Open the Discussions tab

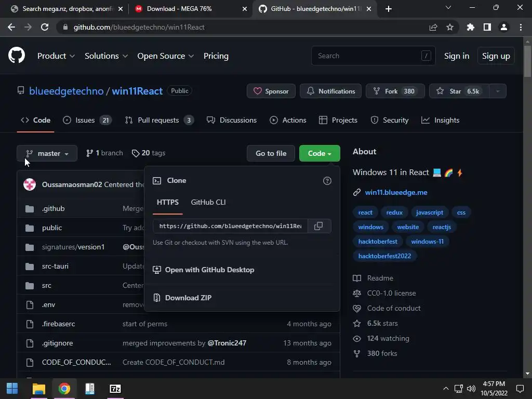(232, 120)
